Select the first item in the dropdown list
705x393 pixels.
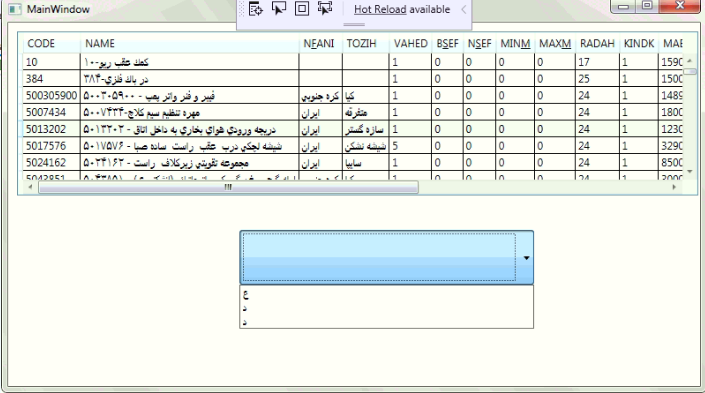pyautogui.click(x=386, y=295)
